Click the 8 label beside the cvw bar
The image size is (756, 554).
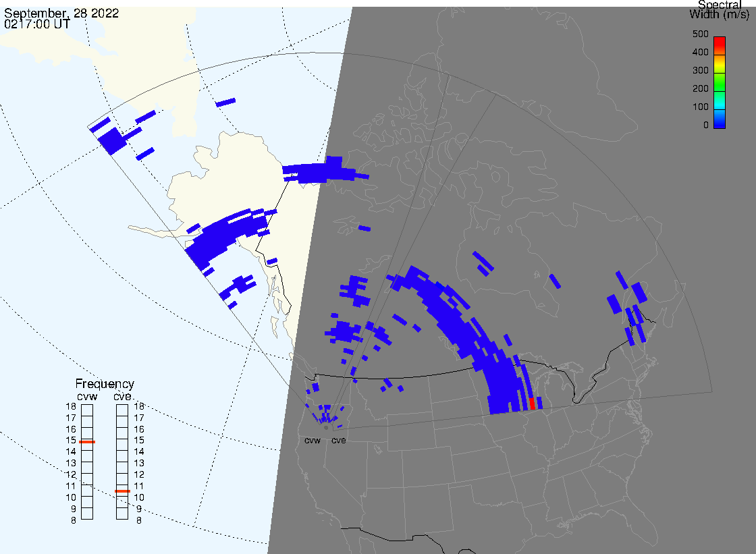[x=74, y=521]
